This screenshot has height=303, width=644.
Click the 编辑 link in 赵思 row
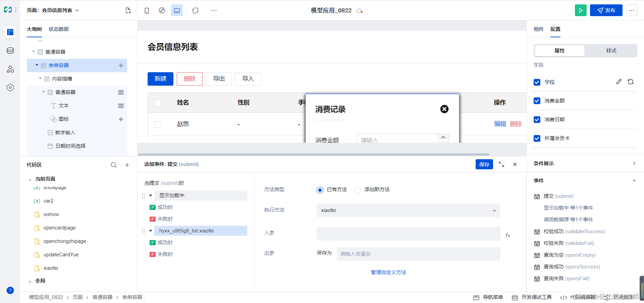coord(500,124)
